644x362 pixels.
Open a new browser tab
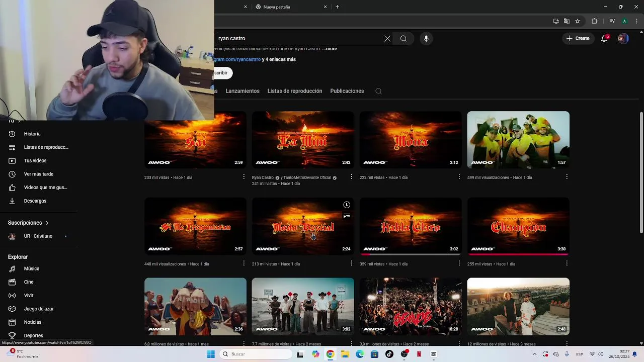(x=337, y=7)
